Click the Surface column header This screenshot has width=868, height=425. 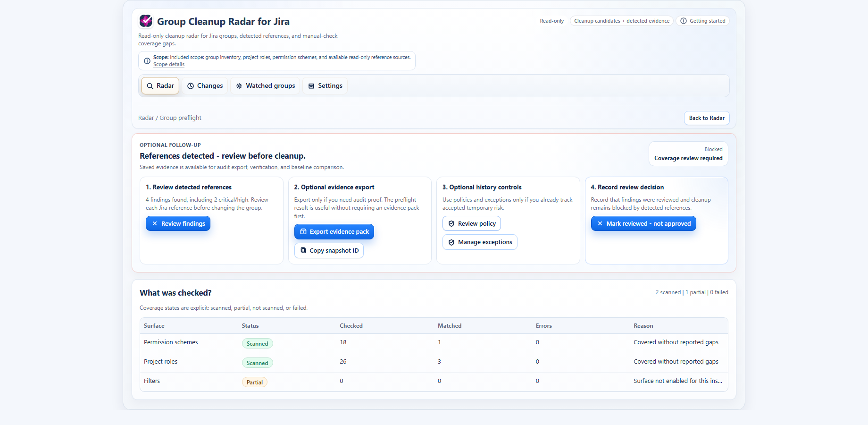154,326
